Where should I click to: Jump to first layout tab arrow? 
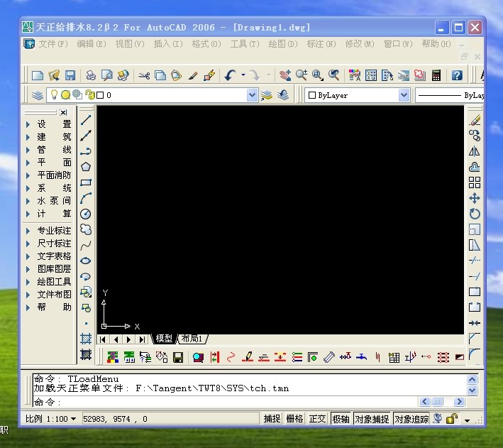coord(103,339)
